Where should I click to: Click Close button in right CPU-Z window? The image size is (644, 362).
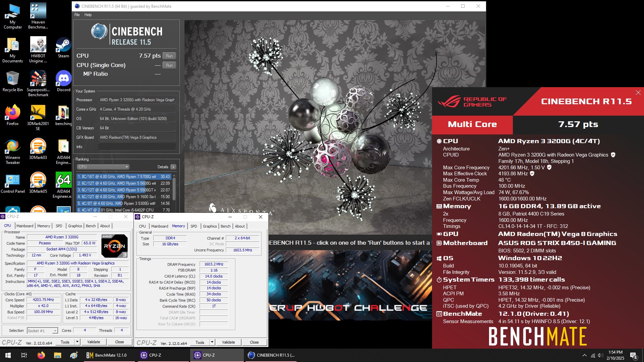[254, 343]
